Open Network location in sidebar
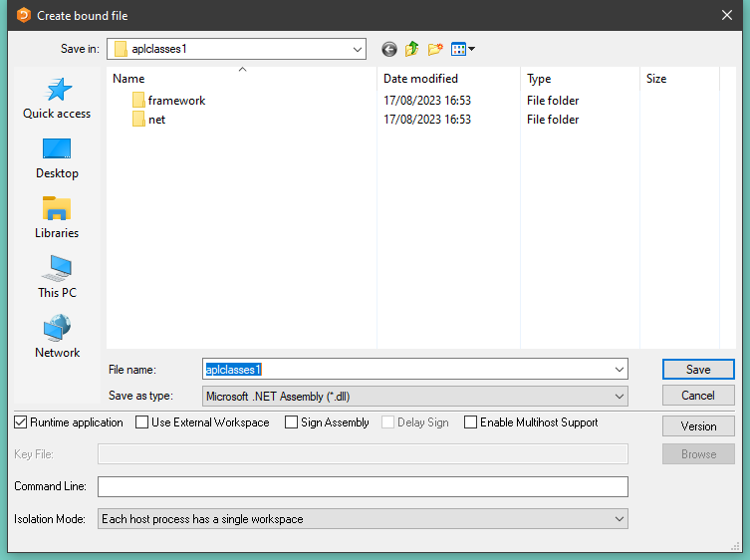The height and width of the screenshot is (560, 750). (x=57, y=337)
